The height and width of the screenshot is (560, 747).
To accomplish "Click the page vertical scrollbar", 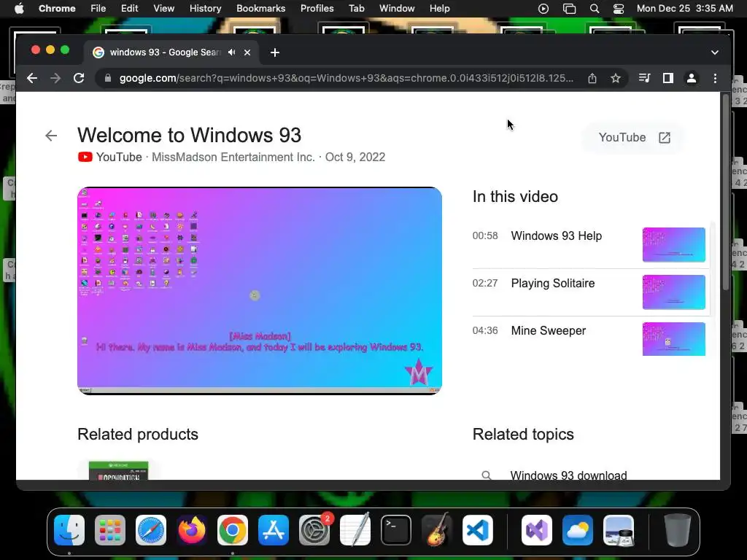I will click(x=726, y=192).
